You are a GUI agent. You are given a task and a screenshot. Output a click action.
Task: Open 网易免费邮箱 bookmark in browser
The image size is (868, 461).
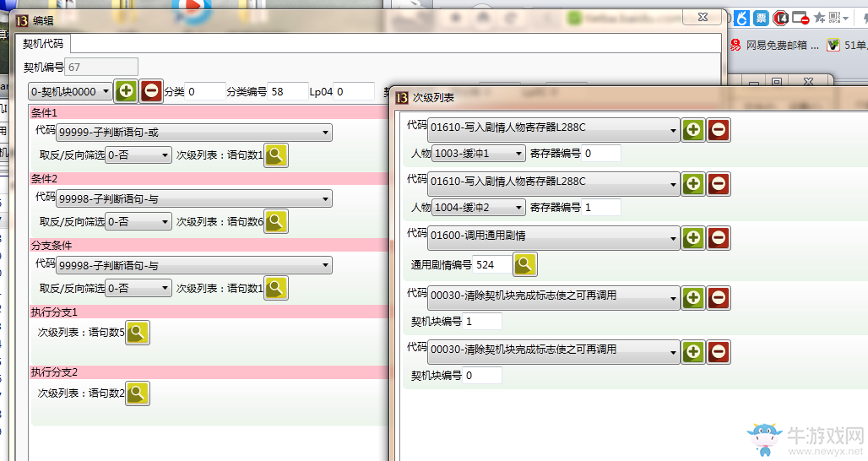coord(774,46)
